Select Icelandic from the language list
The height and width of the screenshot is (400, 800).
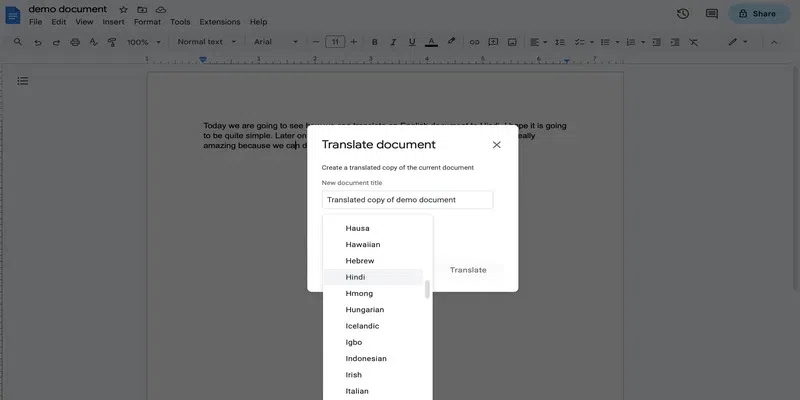click(x=373, y=326)
